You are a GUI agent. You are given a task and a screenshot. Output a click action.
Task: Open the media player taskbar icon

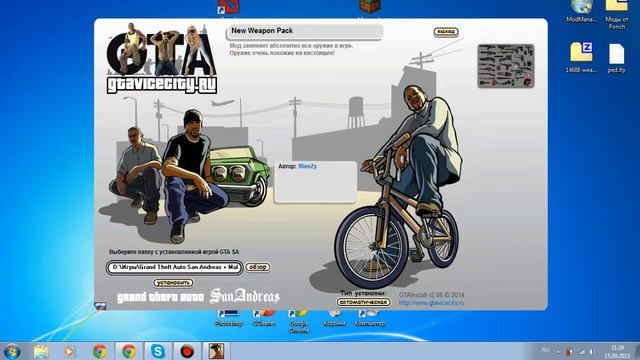click(69, 351)
